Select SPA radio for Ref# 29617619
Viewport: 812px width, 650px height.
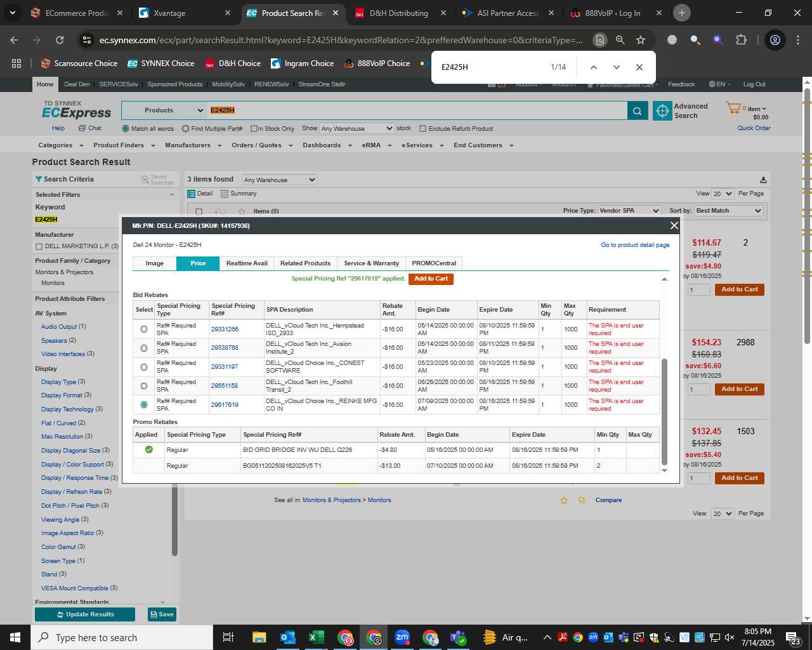pyautogui.click(x=144, y=404)
